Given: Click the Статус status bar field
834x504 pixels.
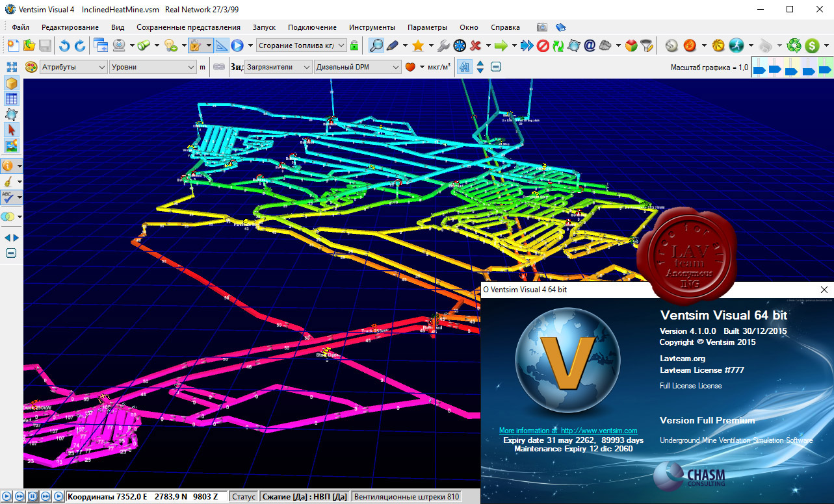Looking at the screenshot, I should (243, 497).
